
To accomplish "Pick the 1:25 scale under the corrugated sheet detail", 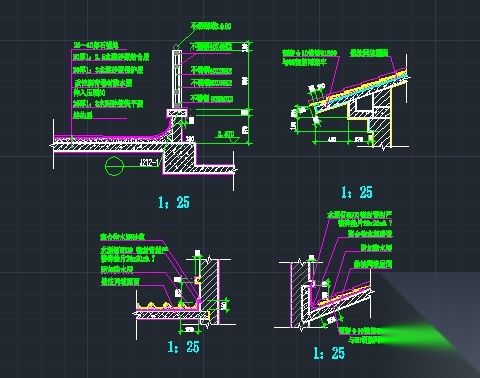I will [x=184, y=347].
